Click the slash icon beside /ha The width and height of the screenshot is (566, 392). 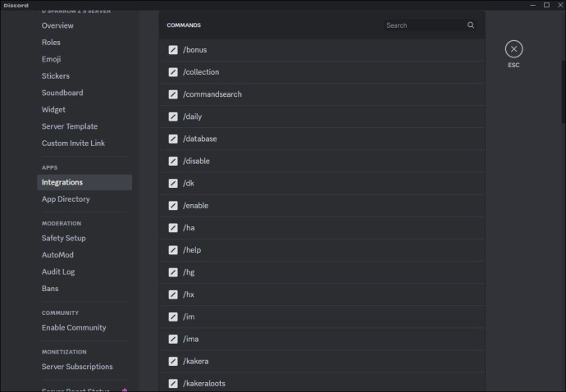click(173, 228)
